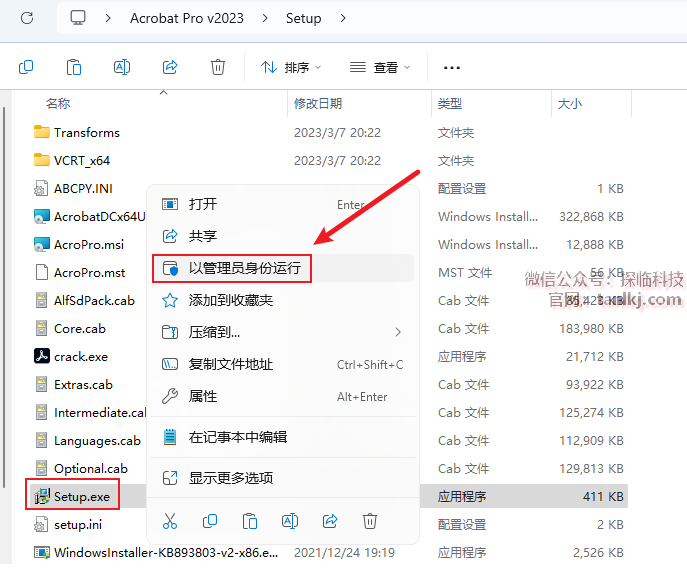
Task: Click the context menu Delete icon
Action: coord(370,521)
